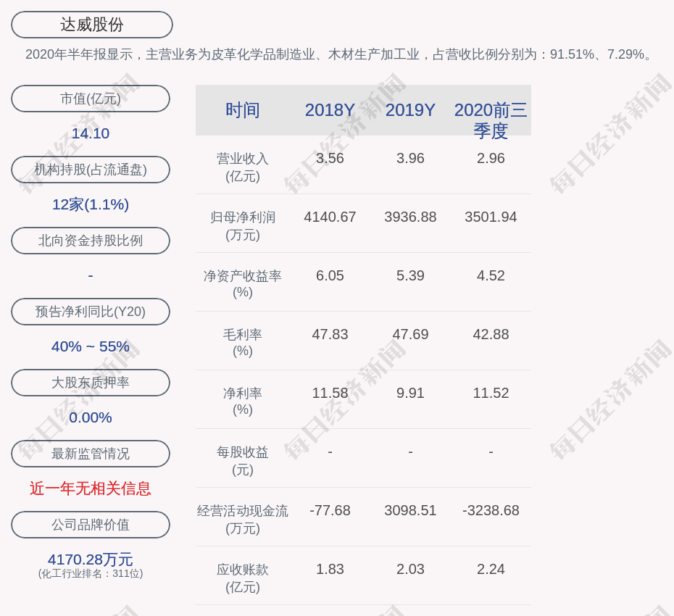Open the 机构持股(占流通盘) label pill
The height and width of the screenshot is (616, 674).
[x=91, y=170]
